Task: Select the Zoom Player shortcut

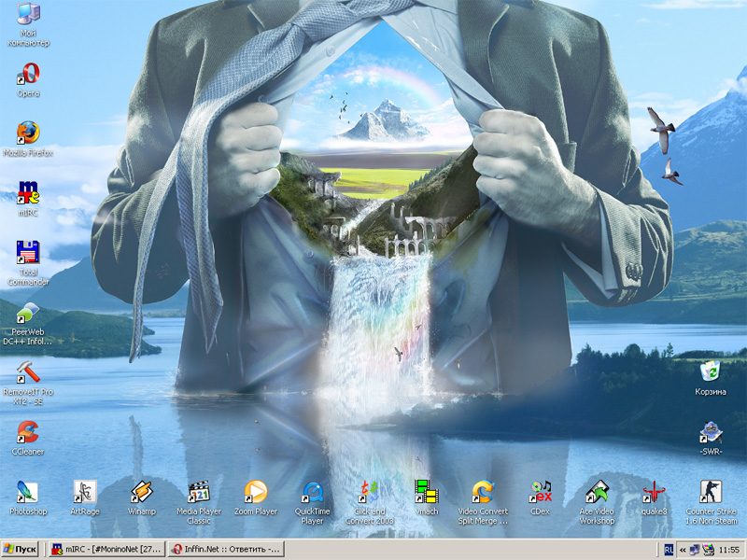Action: click(255, 491)
